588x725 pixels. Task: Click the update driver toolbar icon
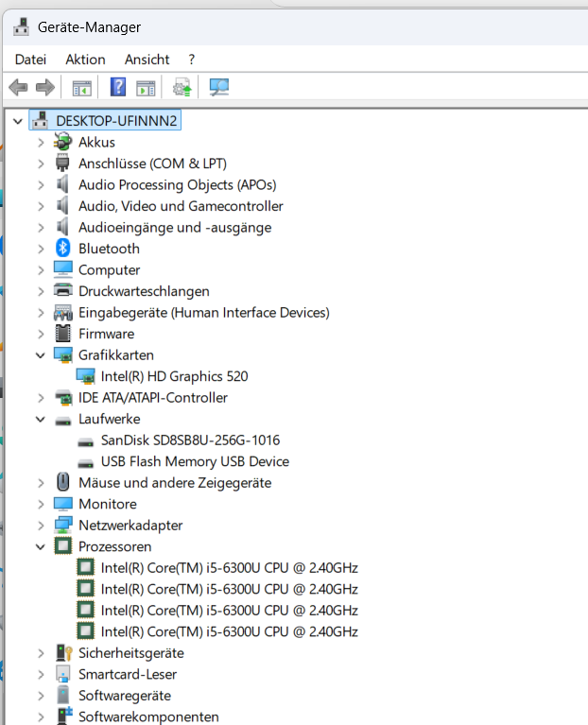182,87
